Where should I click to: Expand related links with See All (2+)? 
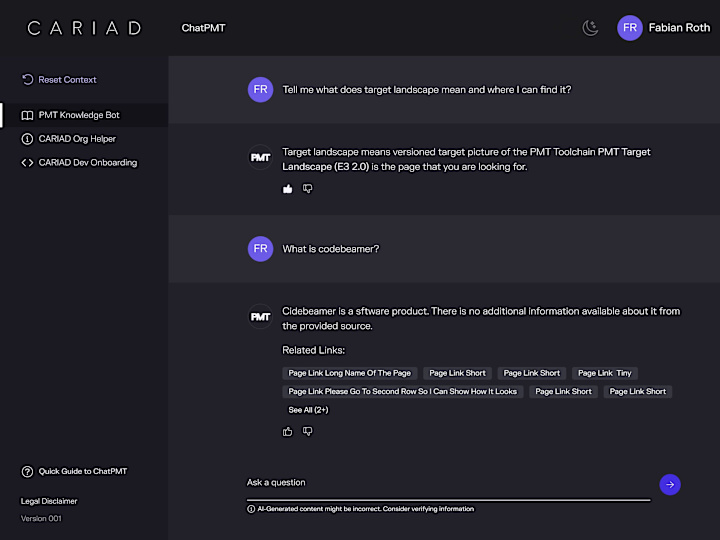click(x=308, y=410)
